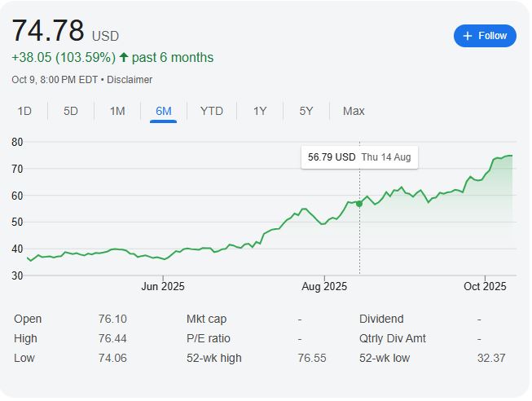Viewport: 532px width, 401px height.
Task: Click the Mkt cap label
Action: click(x=206, y=319)
